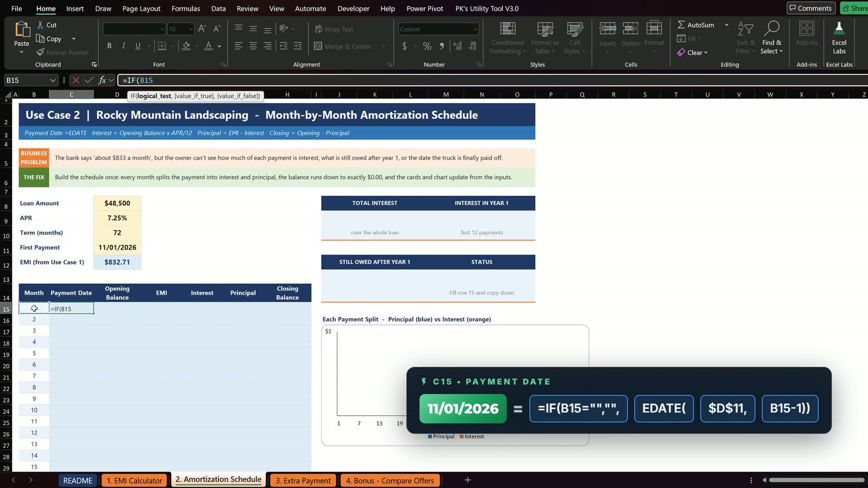The image size is (868, 488).
Task: Increase decimal places
Action: tap(457, 46)
